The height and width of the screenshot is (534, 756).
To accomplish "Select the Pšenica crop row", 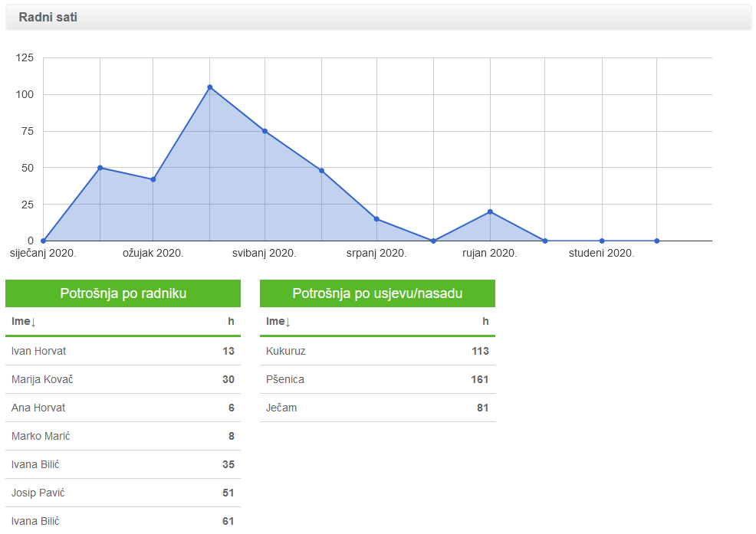I will point(377,379).
